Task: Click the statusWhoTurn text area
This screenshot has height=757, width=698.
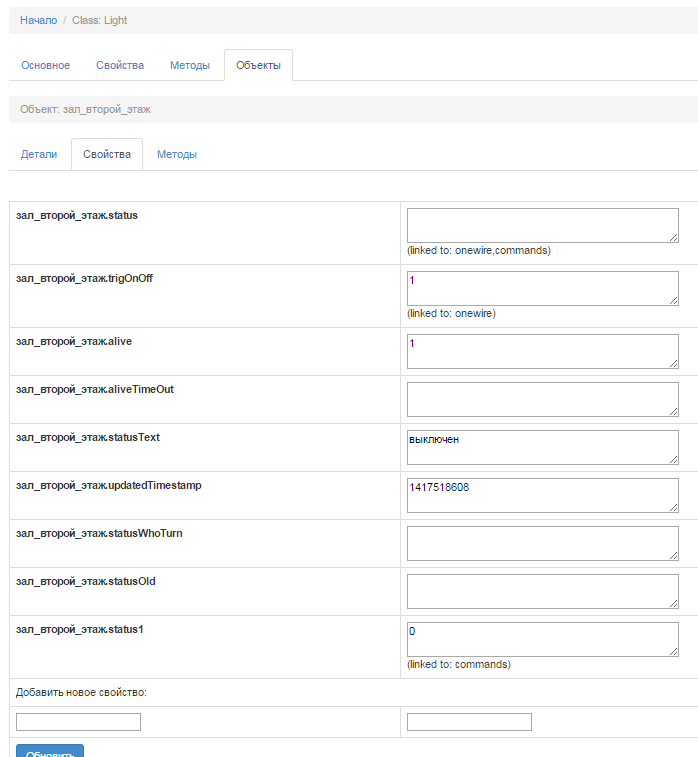Action: coord(542,543)
